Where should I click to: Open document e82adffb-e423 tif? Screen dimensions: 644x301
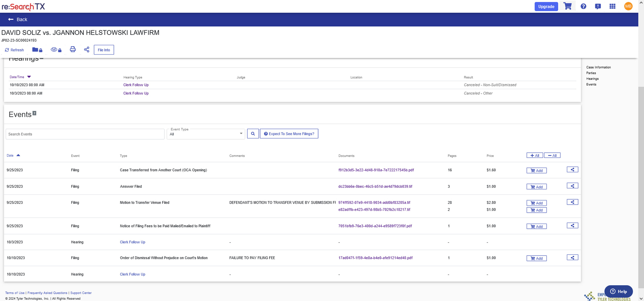374,210
